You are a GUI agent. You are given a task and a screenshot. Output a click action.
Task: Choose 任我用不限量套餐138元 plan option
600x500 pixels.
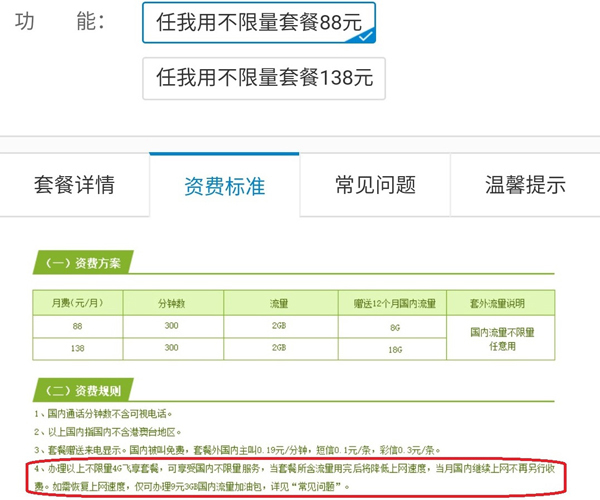264,78
